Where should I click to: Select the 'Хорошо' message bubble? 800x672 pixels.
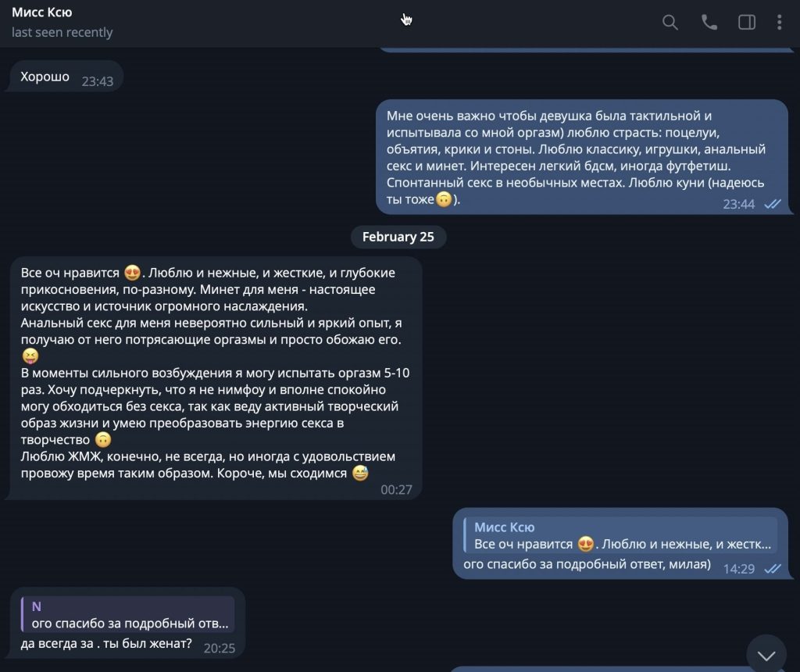click(x=64, y=77)
